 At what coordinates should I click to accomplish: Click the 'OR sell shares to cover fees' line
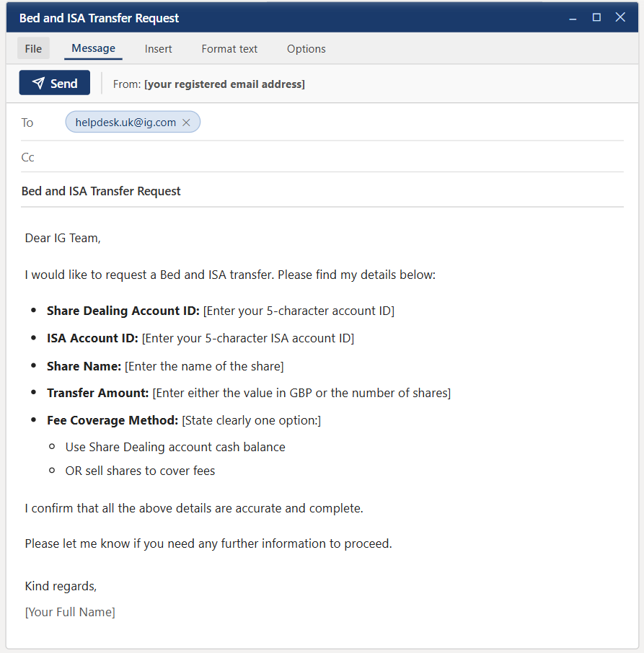(140, 471)
